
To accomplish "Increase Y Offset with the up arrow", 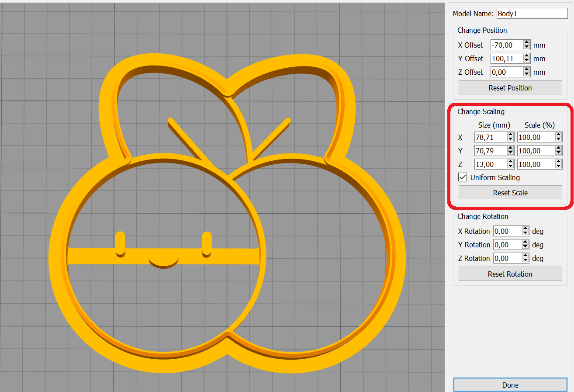I will (527, 56).
